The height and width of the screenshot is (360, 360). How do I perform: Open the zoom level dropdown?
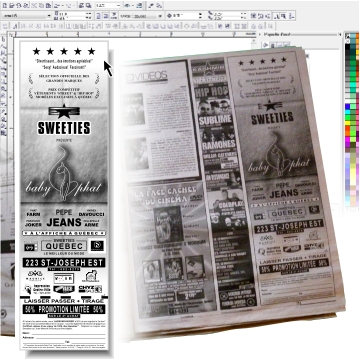click(x=118, y=6)
